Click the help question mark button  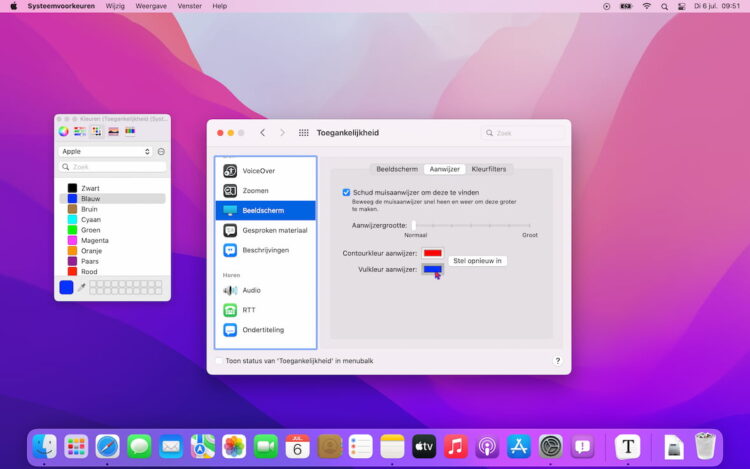[557, 360]
